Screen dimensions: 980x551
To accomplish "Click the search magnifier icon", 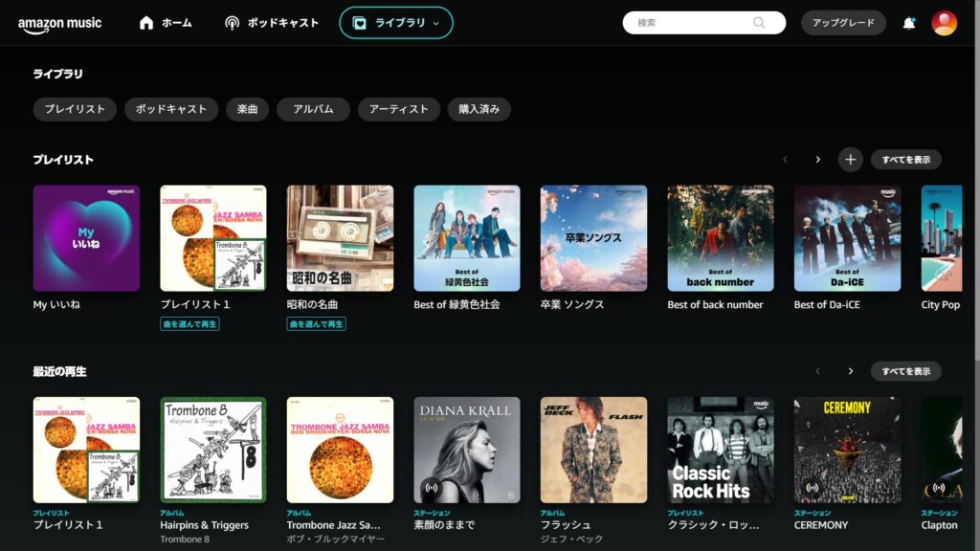I will click(x=759, y=23).
